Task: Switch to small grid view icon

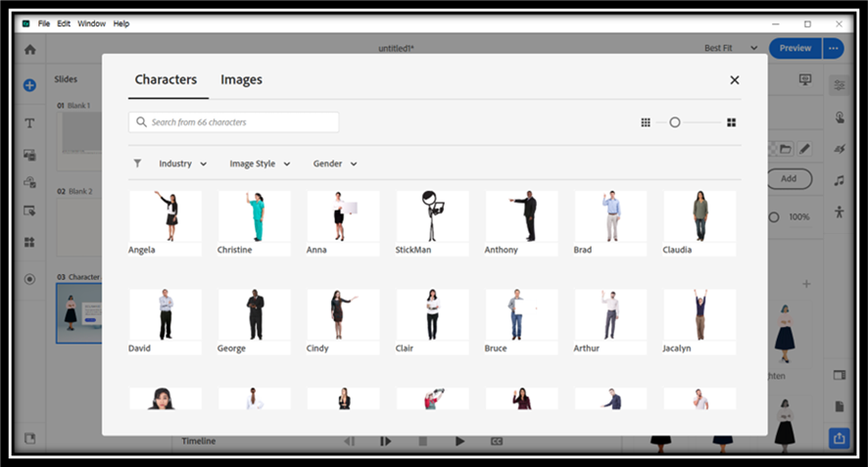Action: pos(646,122)
